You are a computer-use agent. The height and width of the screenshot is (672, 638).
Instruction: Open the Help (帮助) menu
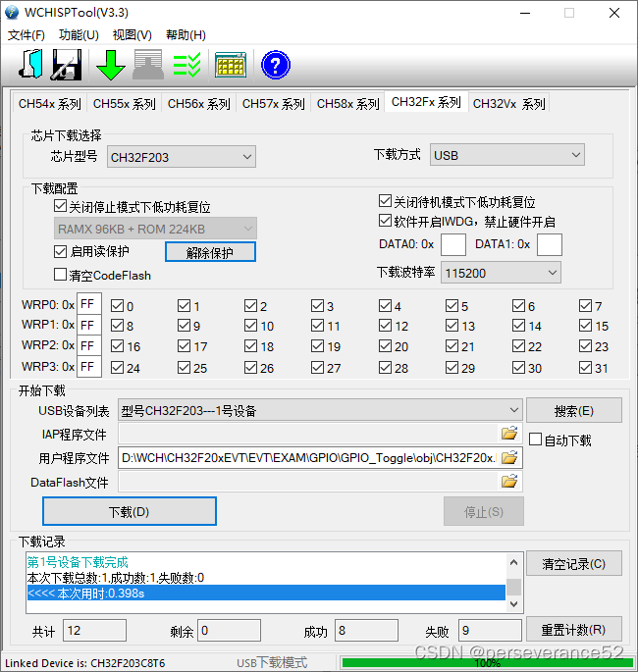point(186,34)
